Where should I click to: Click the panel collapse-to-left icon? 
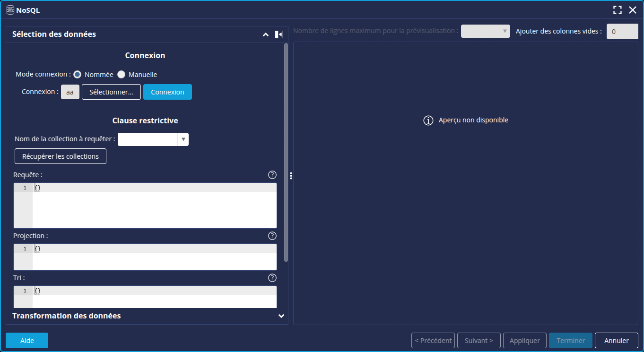[x=279, y=34]
